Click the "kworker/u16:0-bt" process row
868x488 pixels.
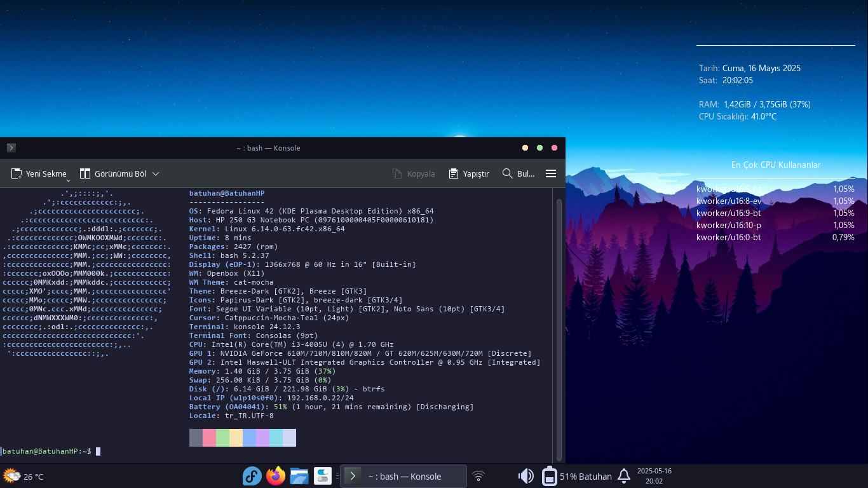775,237
